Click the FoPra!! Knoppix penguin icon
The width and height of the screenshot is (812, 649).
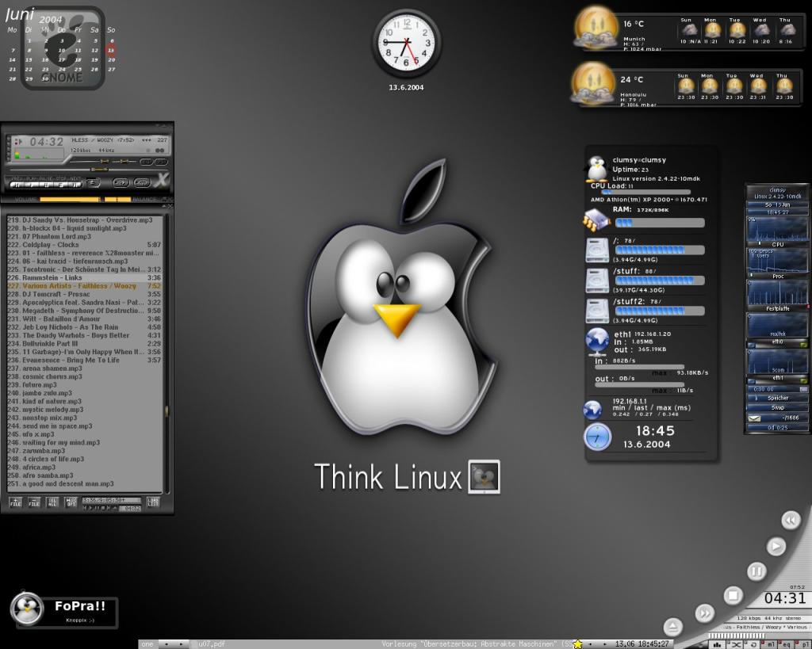point(27,609)
